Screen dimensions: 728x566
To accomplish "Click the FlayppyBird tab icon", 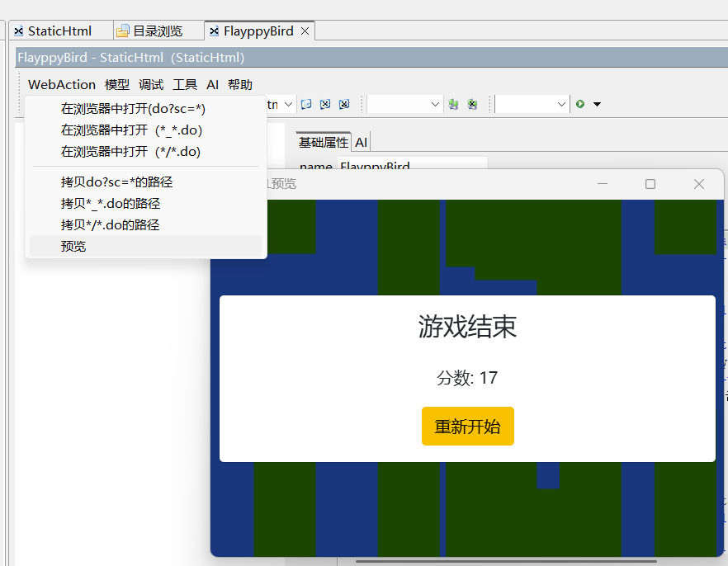I will 214,31.
